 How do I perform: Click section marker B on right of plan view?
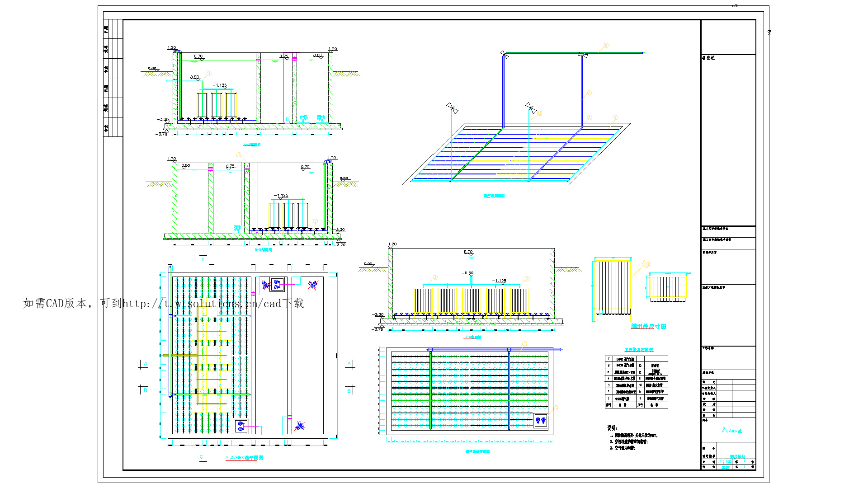click(349, 390)
